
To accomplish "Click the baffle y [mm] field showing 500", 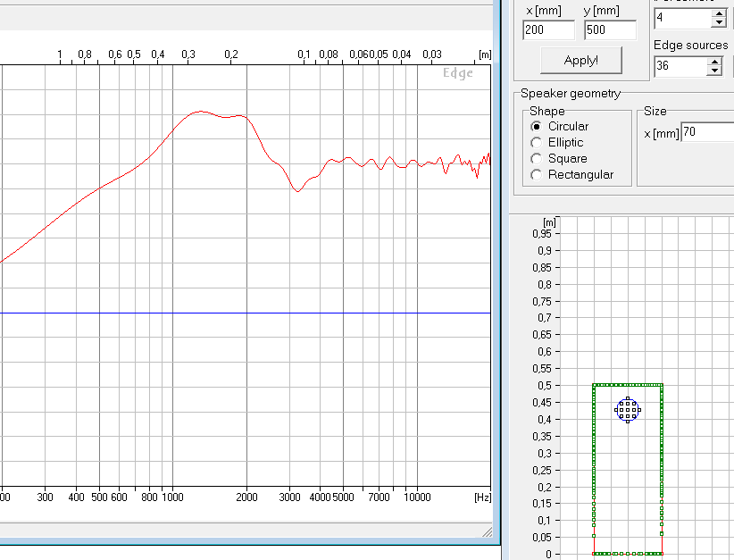I will tap(611, 30).
